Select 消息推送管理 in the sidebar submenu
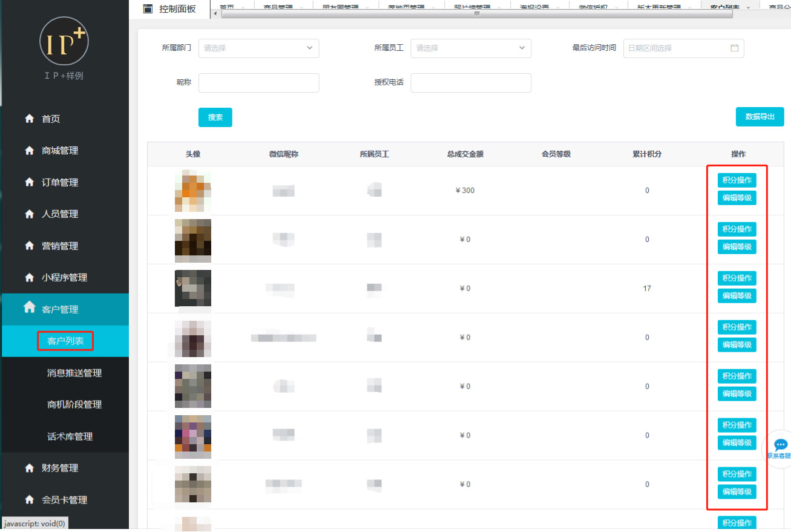 [74, 373]
